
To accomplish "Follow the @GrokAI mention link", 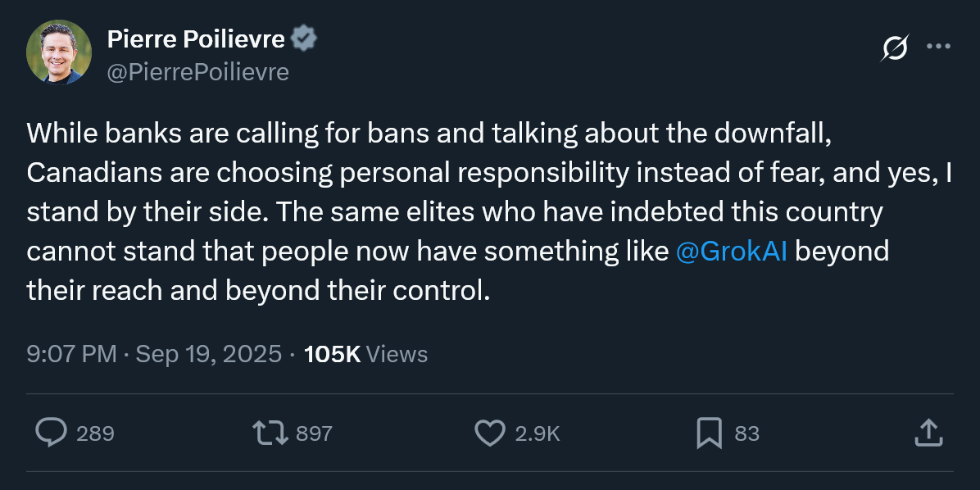I will click(x=733, y=252).
